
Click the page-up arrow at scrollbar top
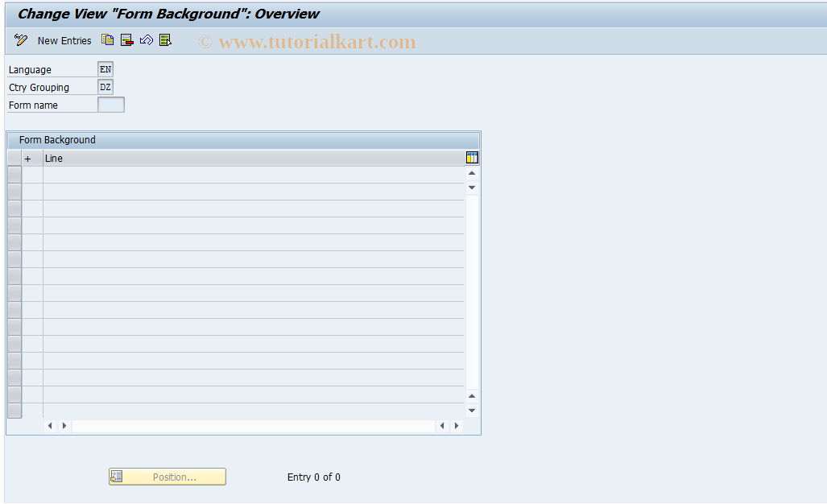pyautogui.click(x=472, y=173)
